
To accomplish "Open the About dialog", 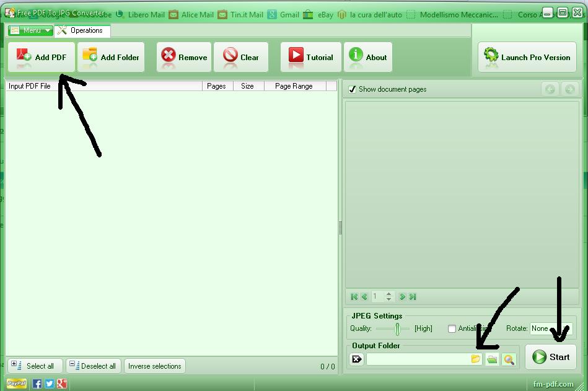I will (368, 57).
